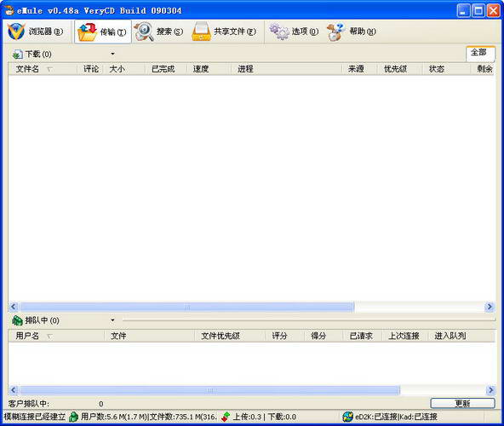Screen dimensions: 504x426
Task: Sort downloads by 大小 column
Action: pos(123,69)
